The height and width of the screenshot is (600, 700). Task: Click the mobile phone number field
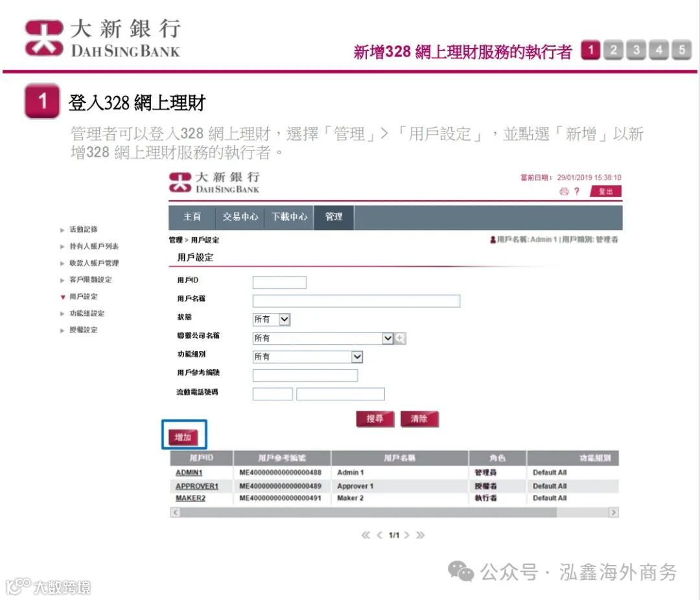point(341,394)
